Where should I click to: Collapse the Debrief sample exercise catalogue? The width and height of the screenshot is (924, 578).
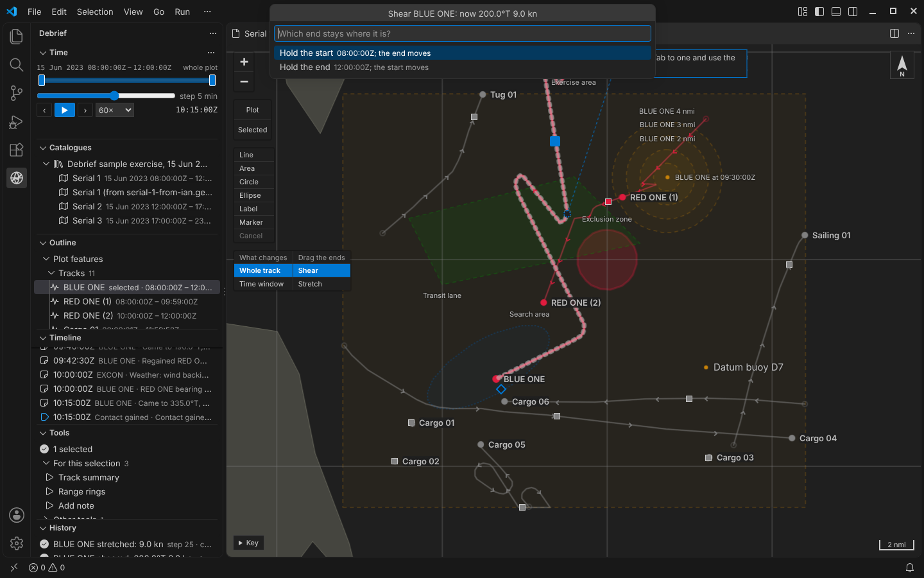[x=46, y=164]
